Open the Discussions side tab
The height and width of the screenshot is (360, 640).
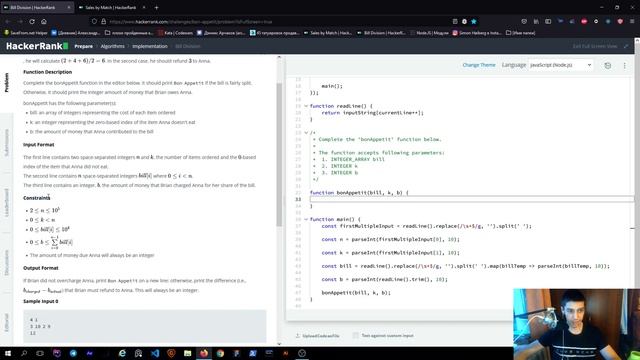click(x=6, y=262)
